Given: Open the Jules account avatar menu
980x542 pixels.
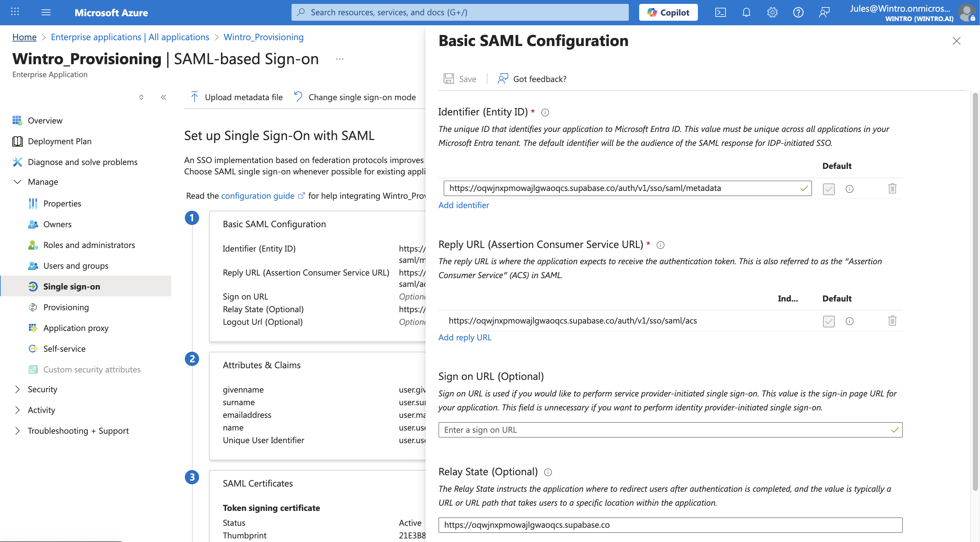Looking at the screenshot, I should click(966, 13).
